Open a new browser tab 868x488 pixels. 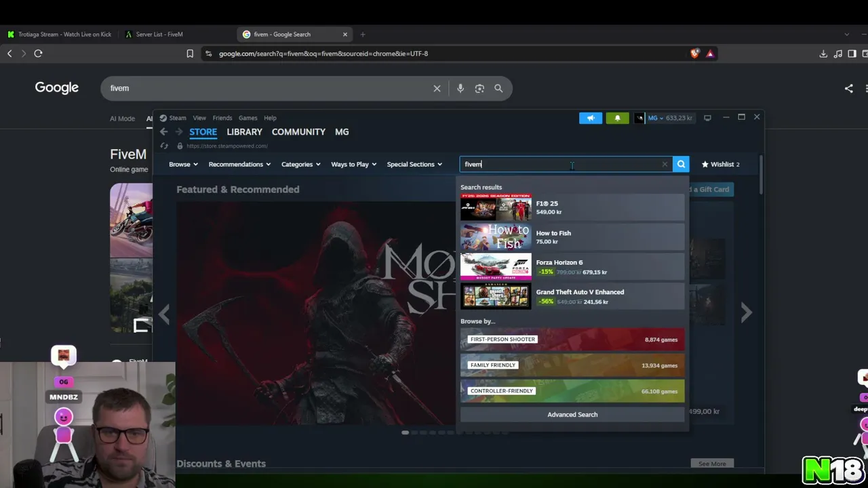tap(363, 35)
